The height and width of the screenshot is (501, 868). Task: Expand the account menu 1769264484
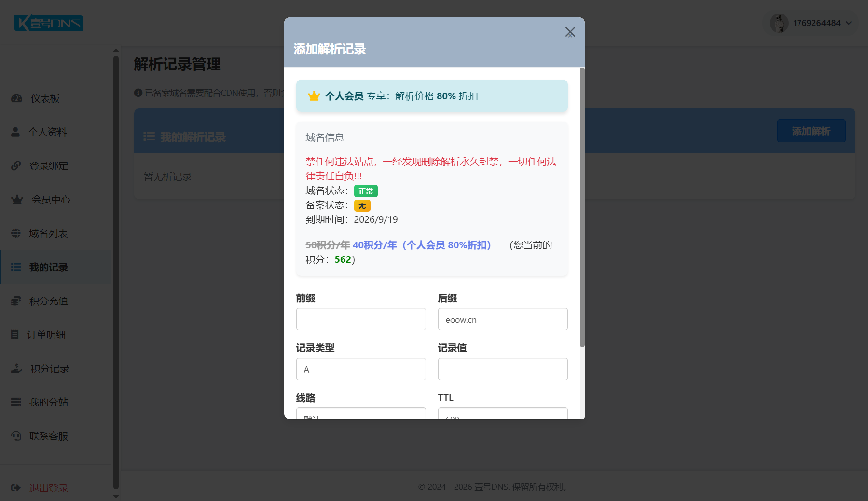[813, 23]
